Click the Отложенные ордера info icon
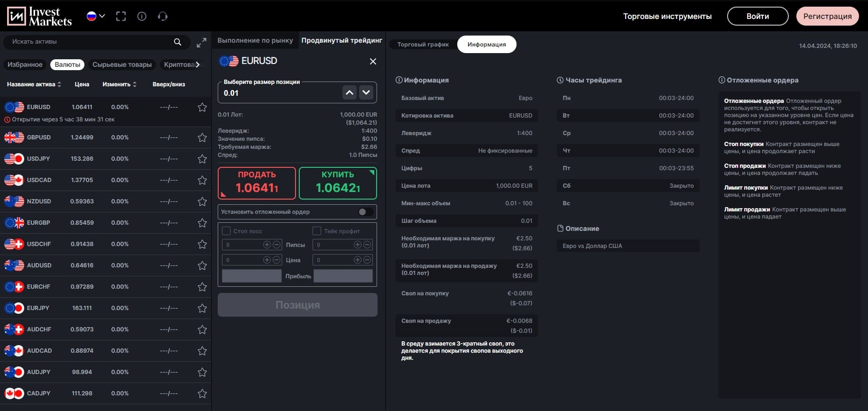Screen dimensions: 868x411 pyautogui.click(x=722, y=80)
